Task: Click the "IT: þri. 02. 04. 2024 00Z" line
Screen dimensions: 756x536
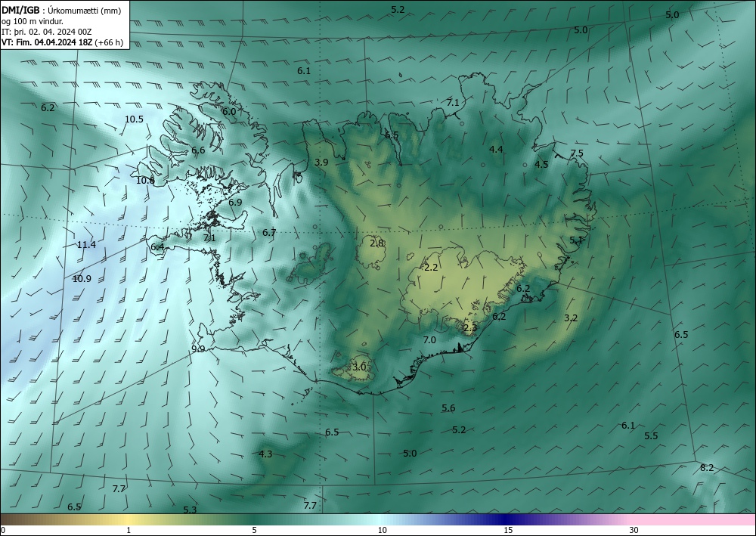Action: tap(46, 32)
